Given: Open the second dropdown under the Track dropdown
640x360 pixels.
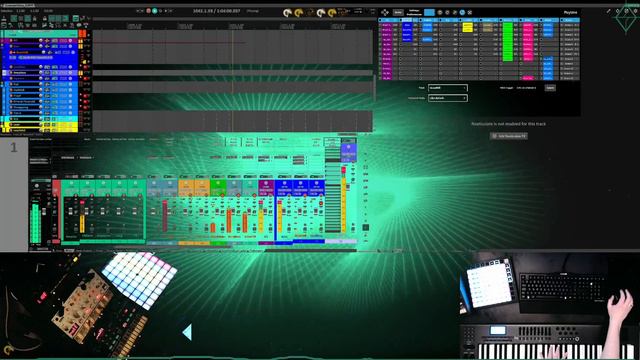Looking at the screenshot, I should 447,98.
